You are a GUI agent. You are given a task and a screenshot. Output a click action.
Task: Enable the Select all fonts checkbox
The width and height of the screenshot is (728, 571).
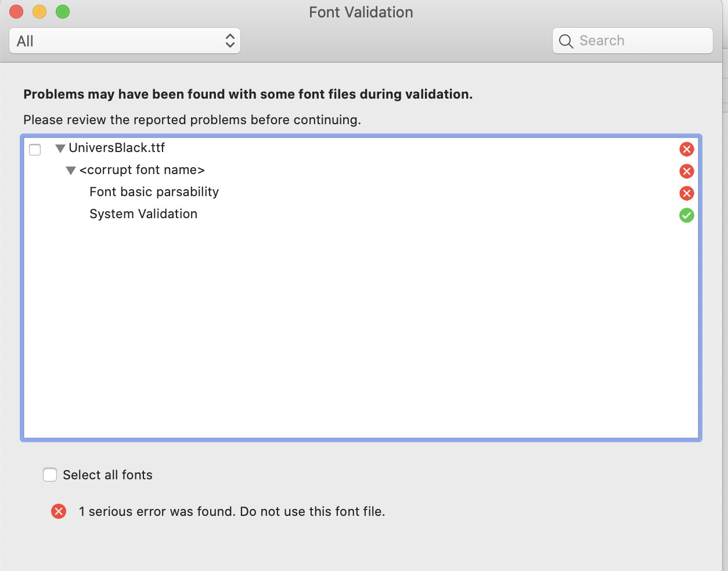click(x=50, y=475)
